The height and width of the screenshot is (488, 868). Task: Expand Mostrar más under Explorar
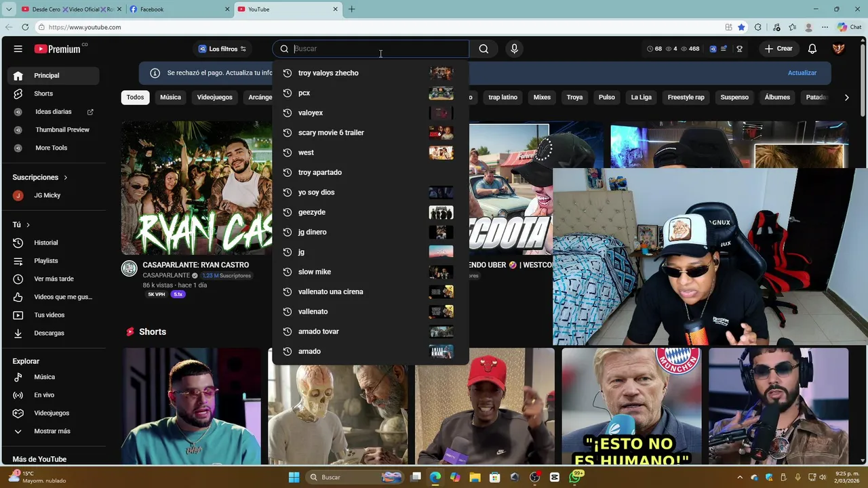[x=52, y=431]
